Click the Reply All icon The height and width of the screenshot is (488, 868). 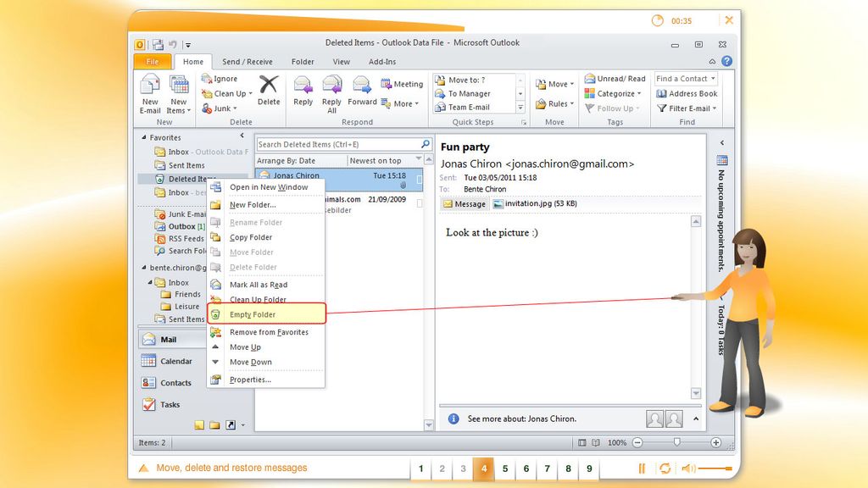pos(331,85)
